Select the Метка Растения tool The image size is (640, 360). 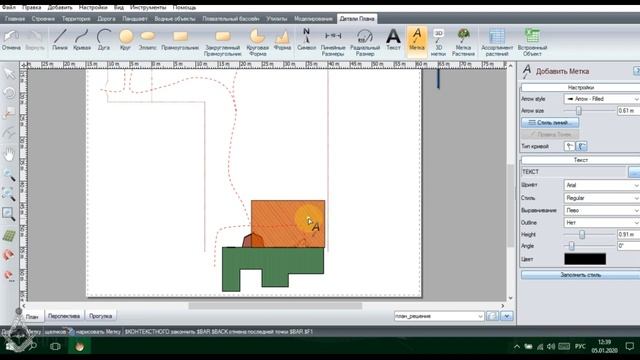(x=463, y=42)
